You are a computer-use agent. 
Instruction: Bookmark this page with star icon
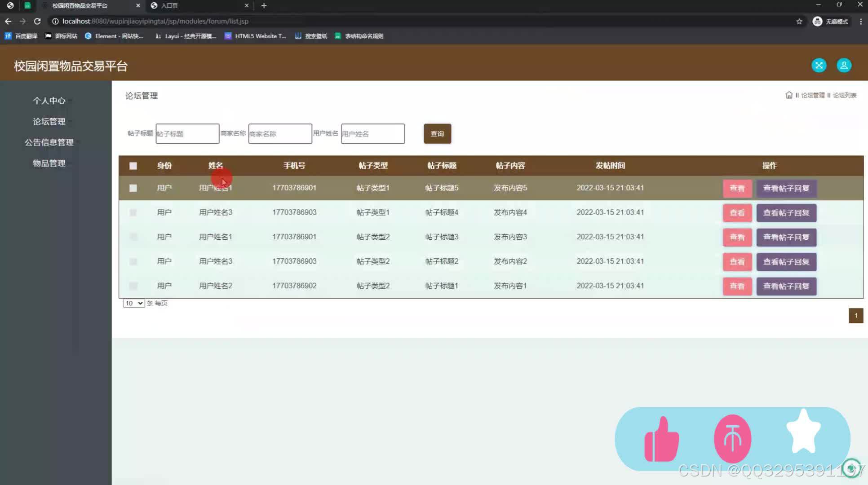pos(799,21)
